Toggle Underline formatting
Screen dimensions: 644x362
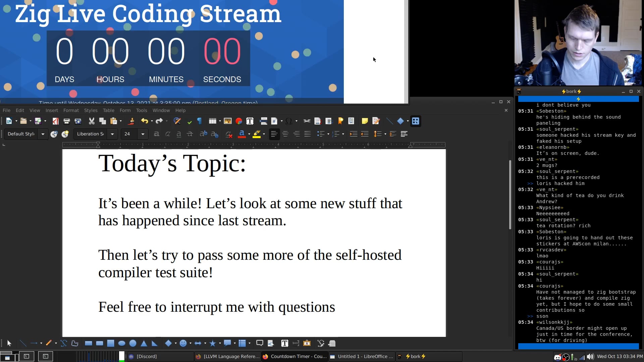(x=178, y=134)
